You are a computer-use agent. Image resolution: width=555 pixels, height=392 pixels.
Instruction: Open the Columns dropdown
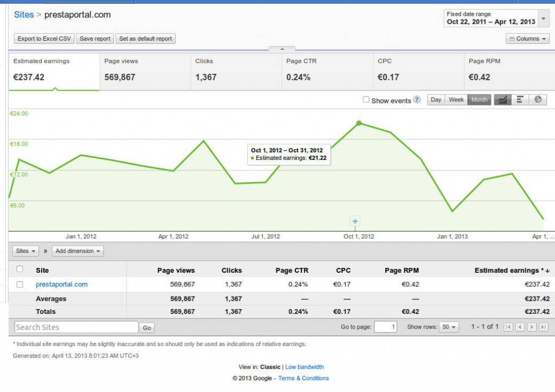(527, 38)
